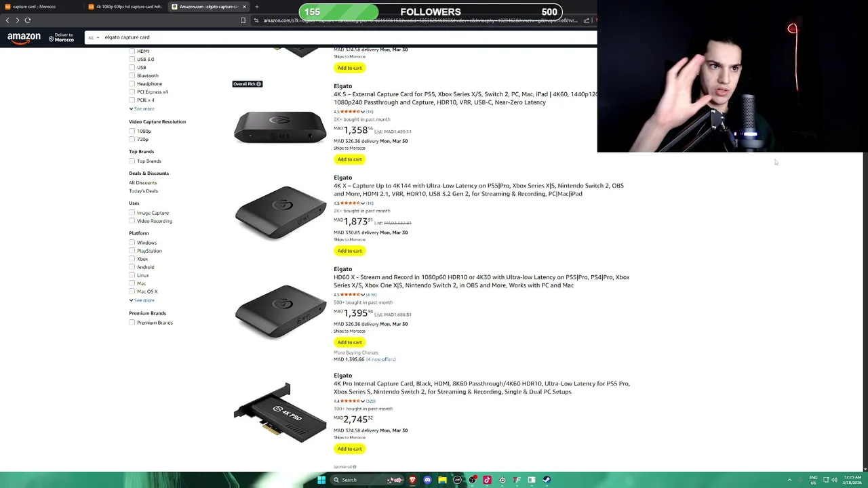
Task: Expand See more under the PCIE x 4 filter
Action: point(142,109)
